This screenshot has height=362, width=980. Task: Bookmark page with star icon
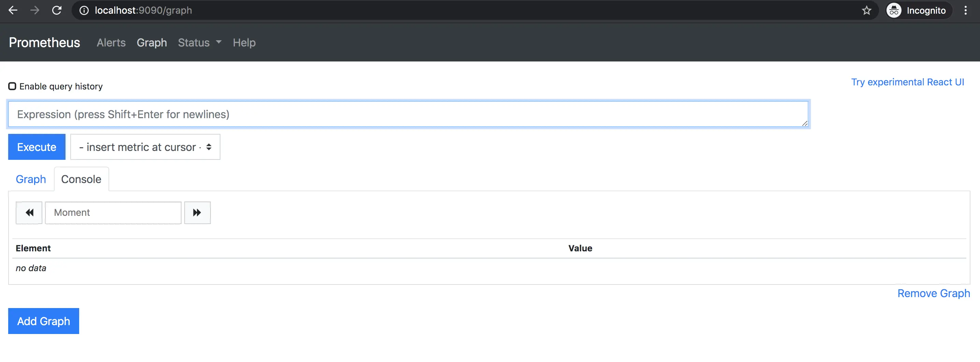(866, 10)
